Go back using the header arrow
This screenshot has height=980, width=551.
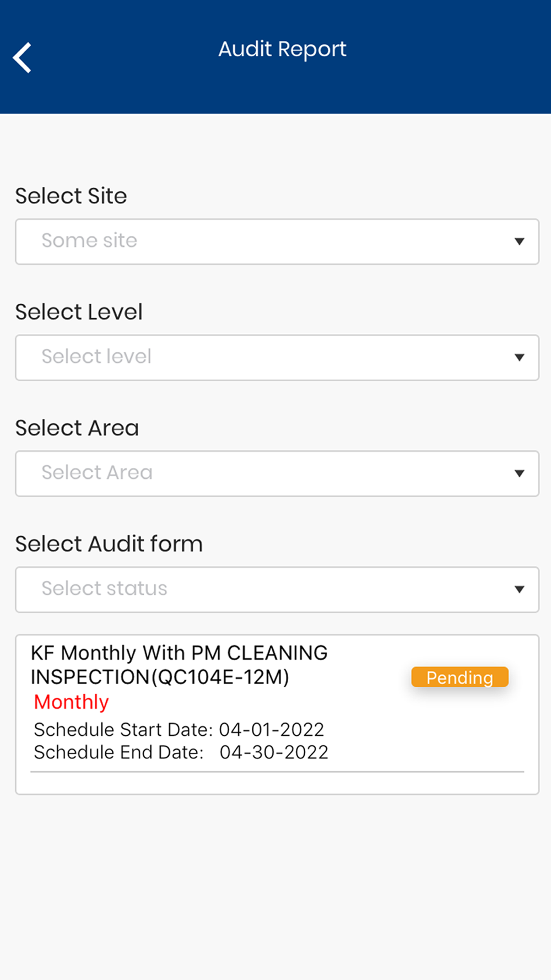coord(22,57)
